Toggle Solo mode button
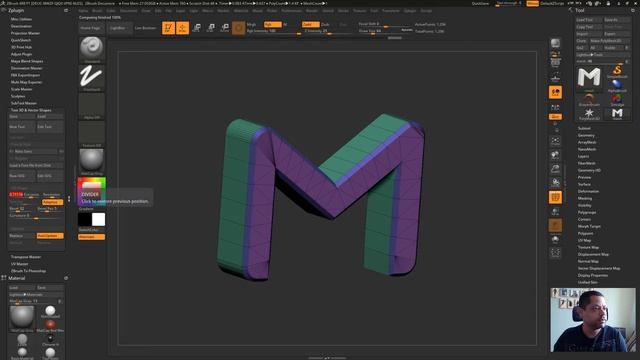This screenshot has height=360, width=640. (555, 239)
